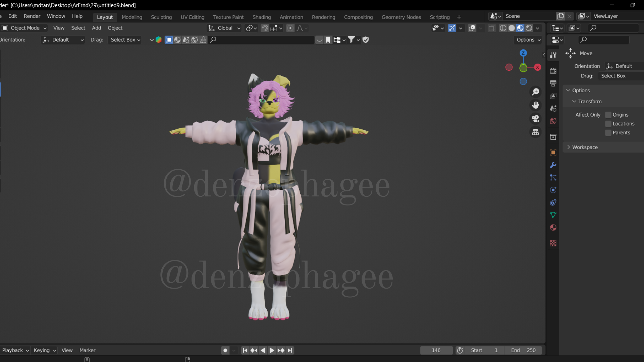Image resolution: width=644 pixels, height=362 pixels.
Task: Open the Render menu
Action: coord(32,16)
